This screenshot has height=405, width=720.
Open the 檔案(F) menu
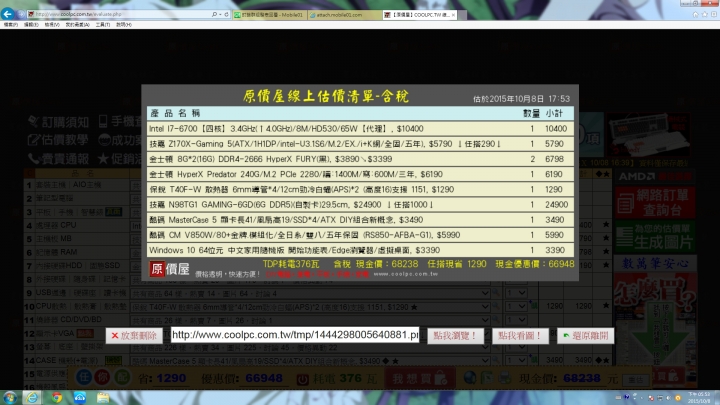tap(10, 25)
